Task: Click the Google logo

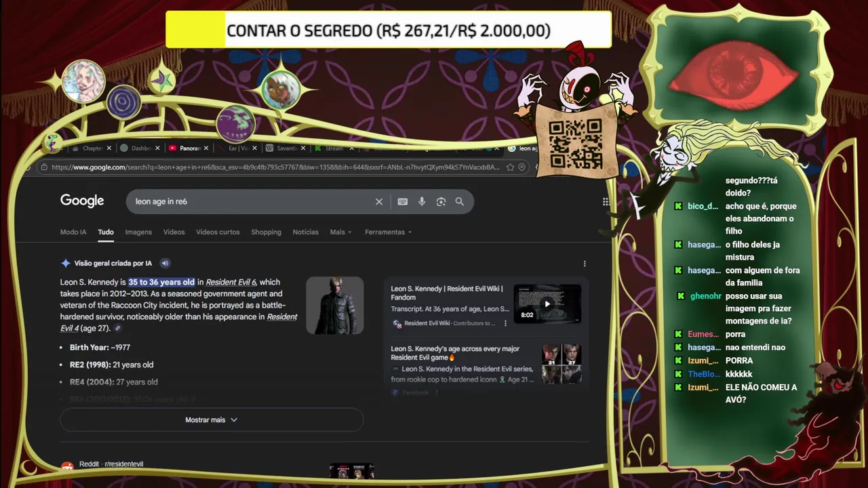Action: pyautogui.click(x=82, y=201)
